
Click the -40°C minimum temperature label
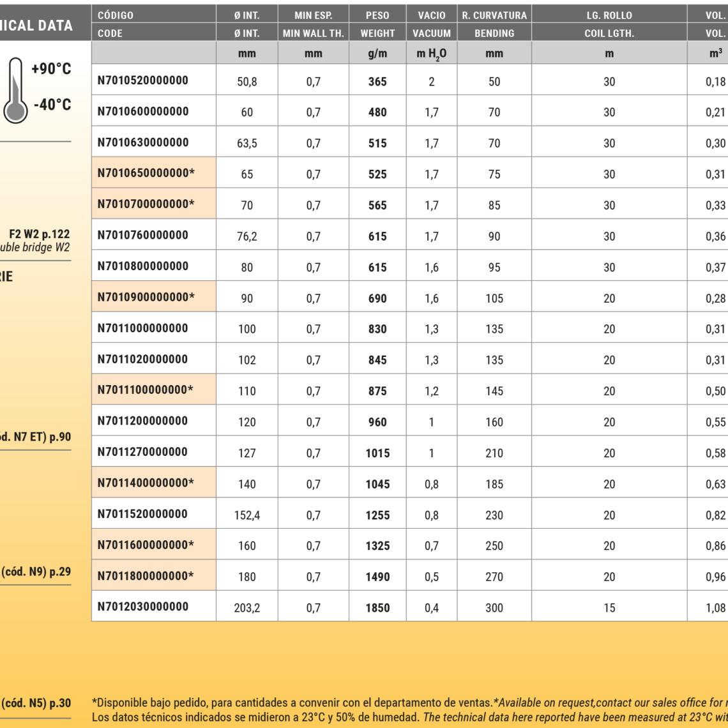coord(52,105)
